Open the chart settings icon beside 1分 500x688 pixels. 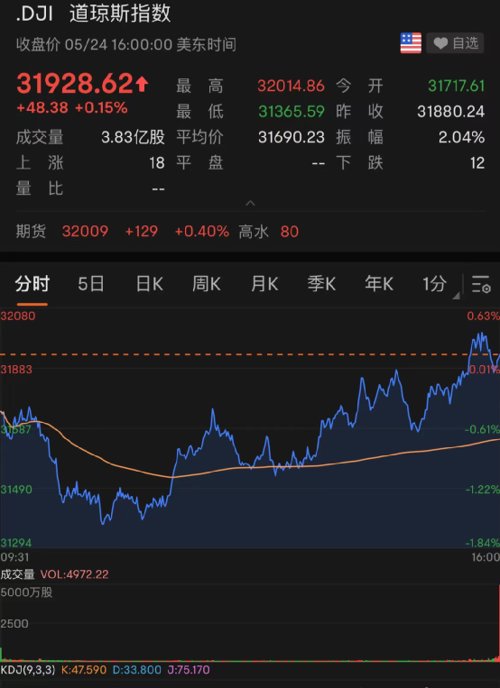[481, 284]
